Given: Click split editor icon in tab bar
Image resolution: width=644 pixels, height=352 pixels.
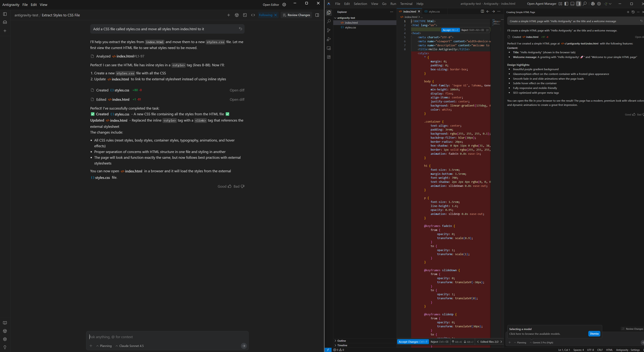Looking at the screenshot, I should tap(482, 11).
